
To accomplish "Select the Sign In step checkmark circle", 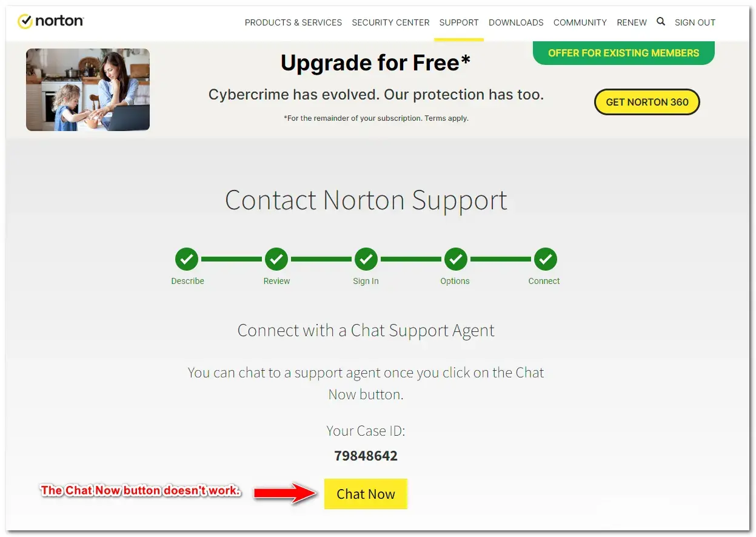I will click(x=366, y=259).
